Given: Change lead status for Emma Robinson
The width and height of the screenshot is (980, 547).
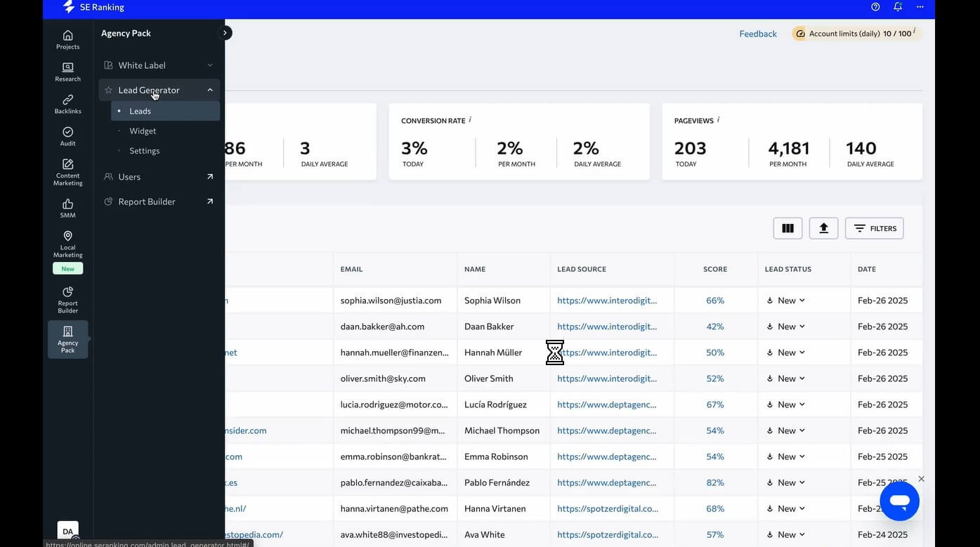Looking at the screenshot, I should click(x=785, y=456).
